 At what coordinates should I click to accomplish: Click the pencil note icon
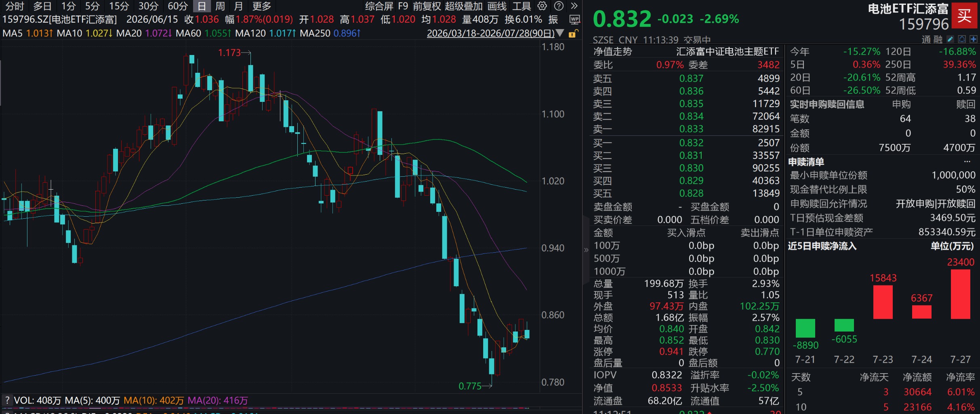point(950,39)
